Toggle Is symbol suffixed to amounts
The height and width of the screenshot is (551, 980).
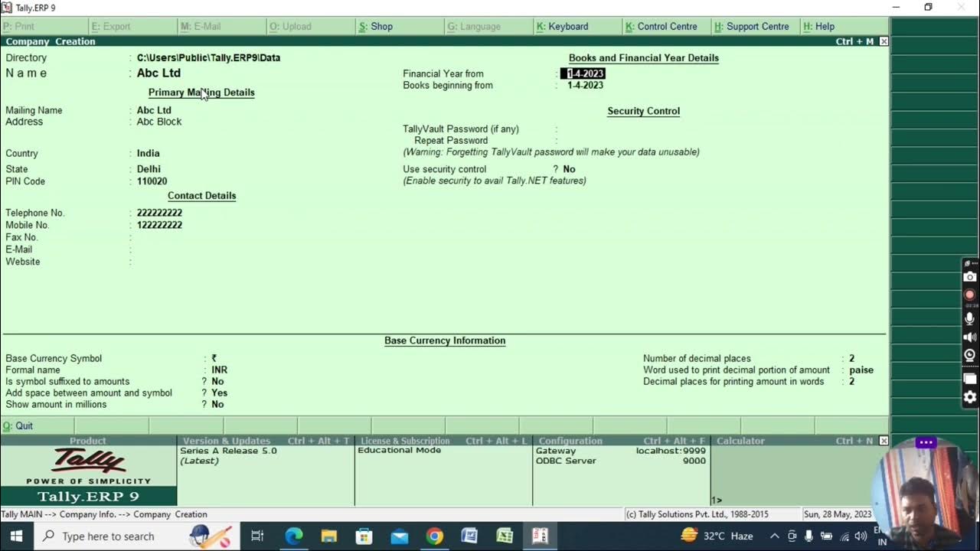217,381
